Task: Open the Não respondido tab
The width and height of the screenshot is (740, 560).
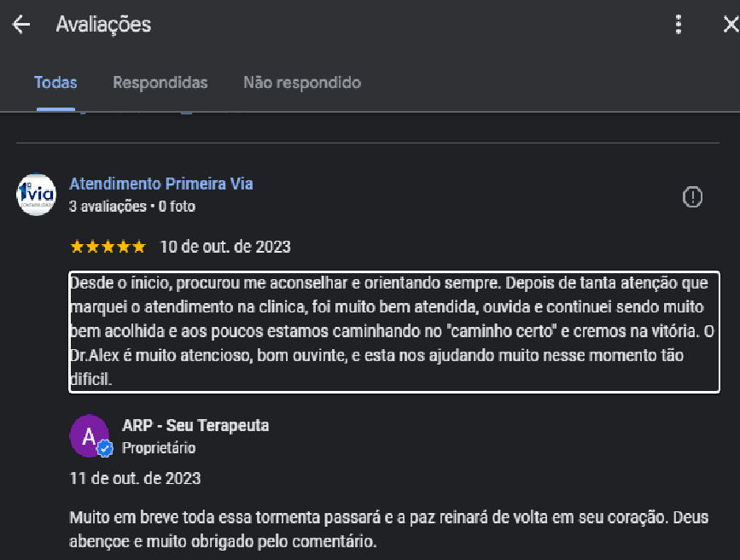Action: coord(302,83)
